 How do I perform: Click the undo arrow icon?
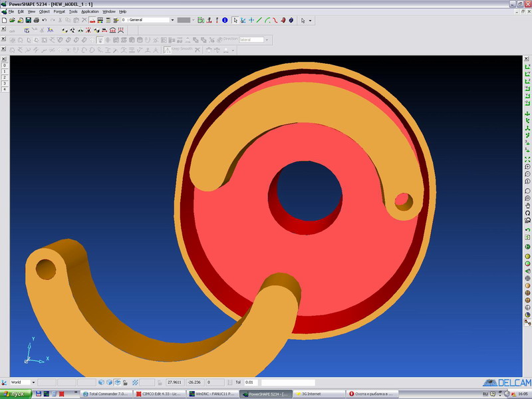pos(44,21)
